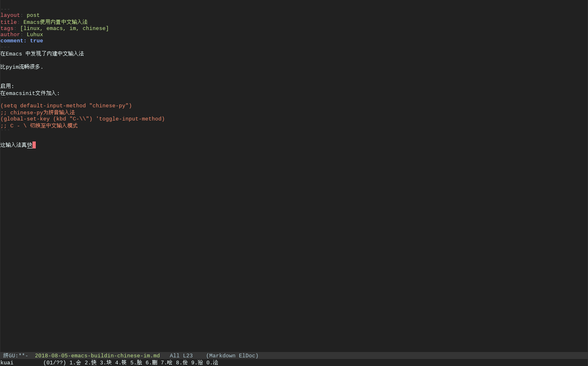The image size is (588, 366).
Task: Select candidate '1.会' in the echo area
Action: (75, 363)
